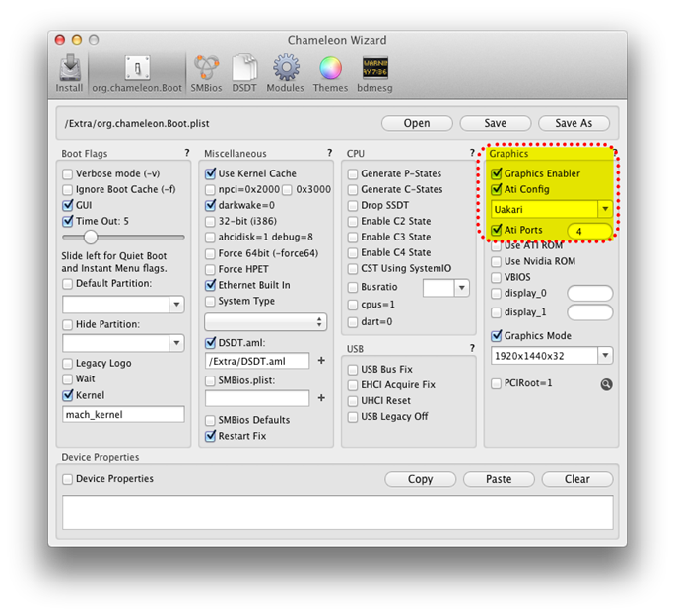This screenshot has width=675, height=616.
Task: Click the /Extra/DSDT.aml path field
Action: (257, 361)
